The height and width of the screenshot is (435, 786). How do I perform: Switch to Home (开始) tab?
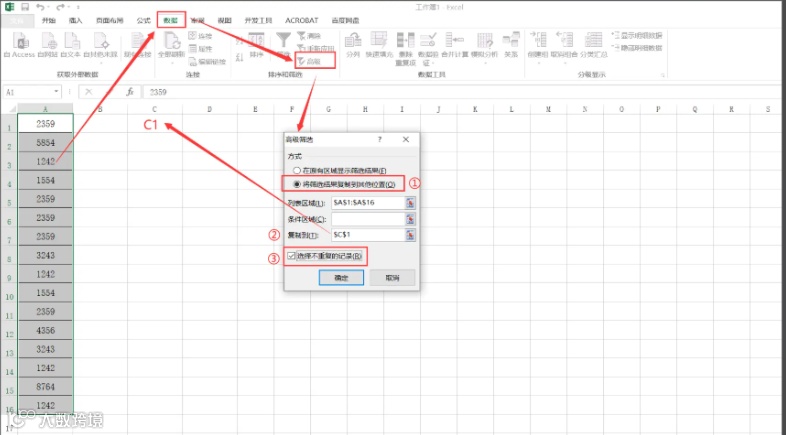48,21
